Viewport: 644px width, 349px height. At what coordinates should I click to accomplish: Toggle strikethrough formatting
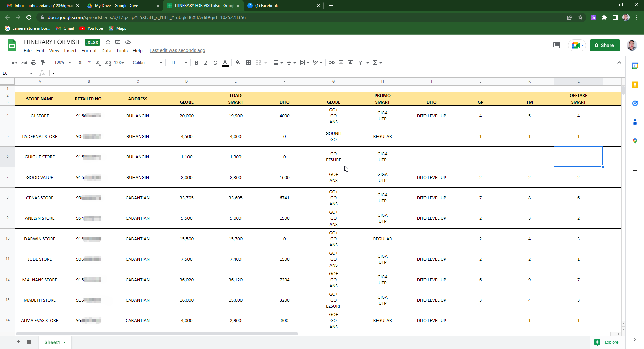(x=215, y=63)
